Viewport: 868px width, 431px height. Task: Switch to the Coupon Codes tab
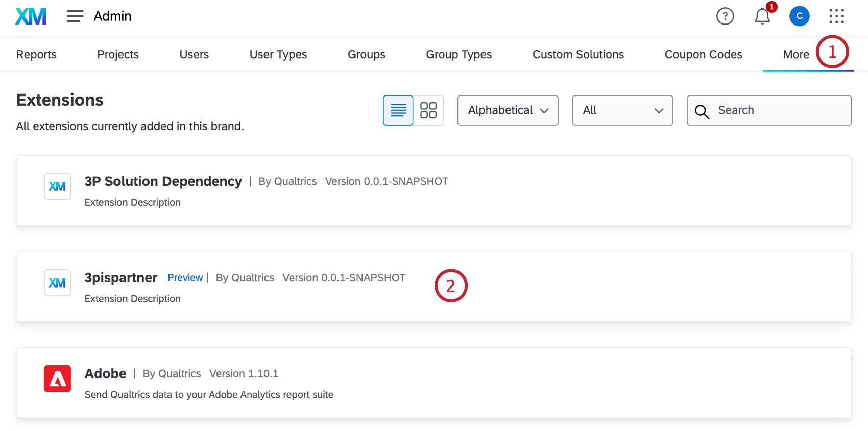pyautogui.click(x=703, y=55)
